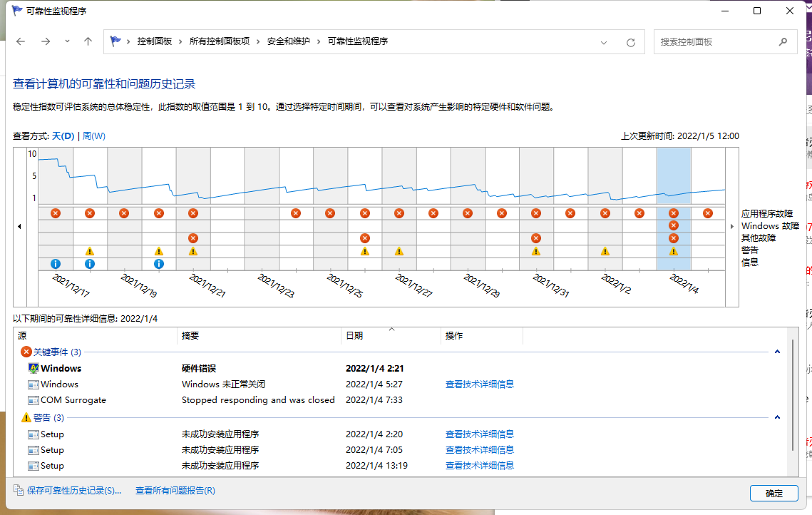View technical details for Setup 2:20

(x=480, y=434)
